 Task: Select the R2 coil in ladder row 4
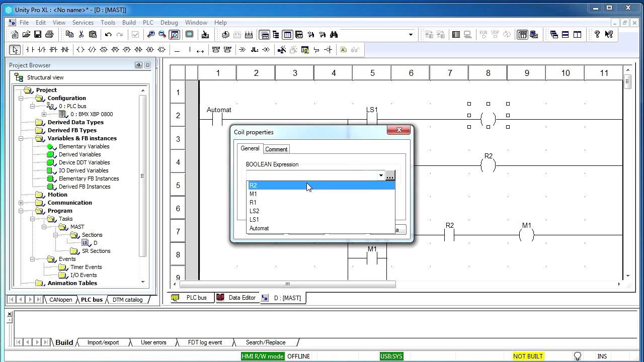pyautogui.click(x=488, y=164)
